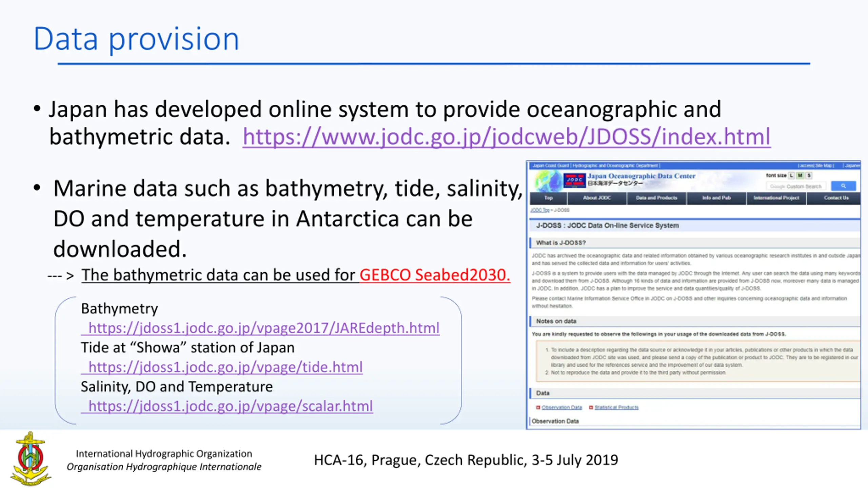Click the JODC Top breadcrumb link
The image size is (868, 488).
pyautogui.click(x=540, y=210)
